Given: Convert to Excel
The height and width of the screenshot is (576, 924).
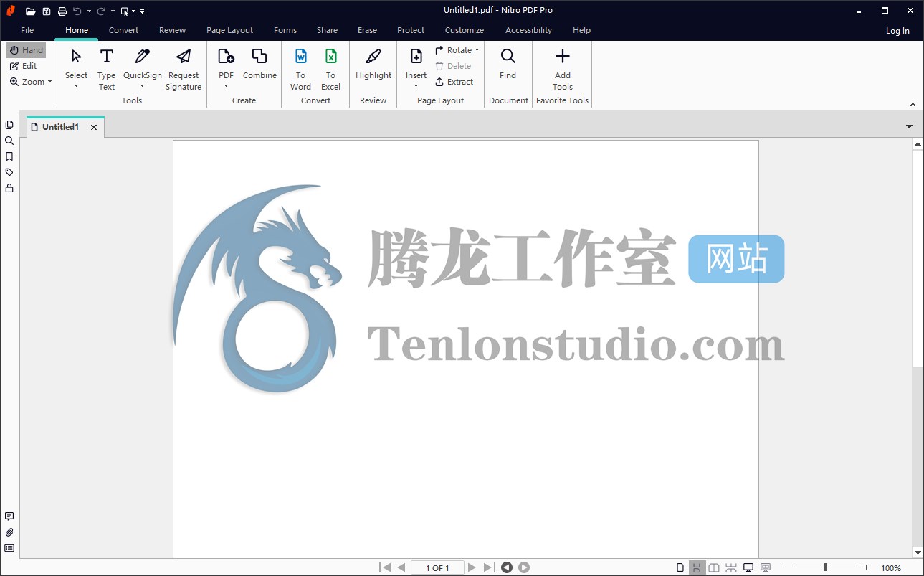Looking at the screenshot, I should click(x=330, y=69).
